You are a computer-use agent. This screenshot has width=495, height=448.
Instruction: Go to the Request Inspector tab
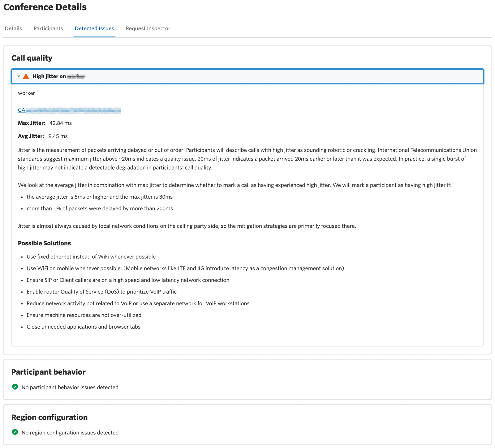(148, 28)
